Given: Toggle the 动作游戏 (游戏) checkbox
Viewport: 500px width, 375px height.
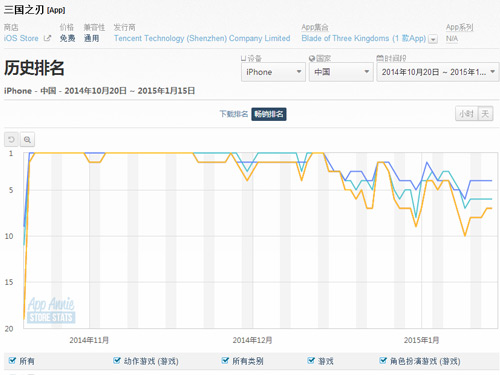Looking at the screenshot, I should 117,361.
